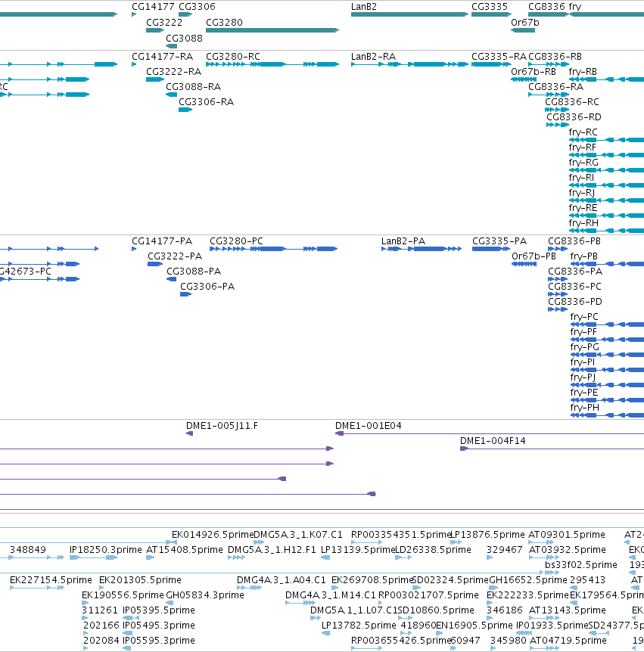Image resolution: width=644 pixels, height=652 pixels.
Task: Click the CG3088 gene label
Action: click(185, 39)
